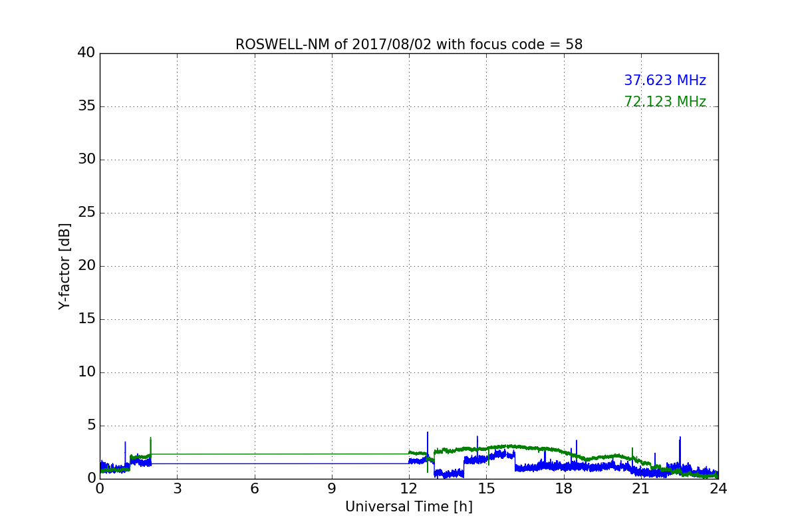The width and height of the screenshot is (798, 532).
Task: Select the green 72.123 MHz legend label
Action: [665, 102]
